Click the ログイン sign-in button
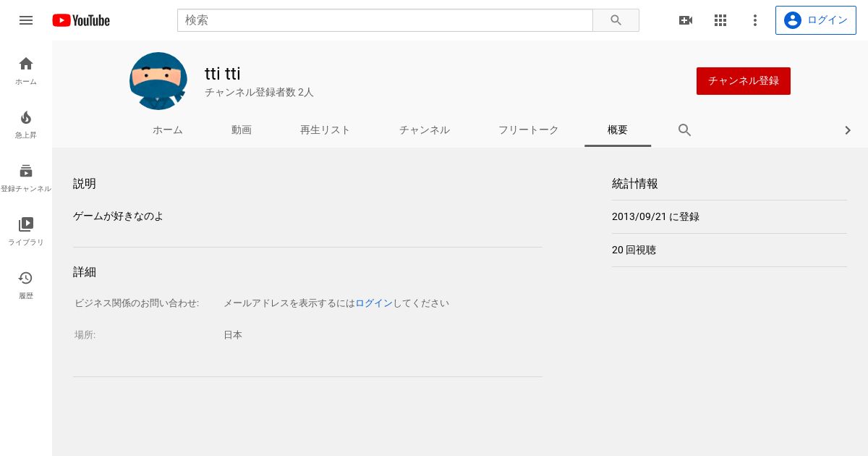The image size is (868, 456). coord(816,20)
